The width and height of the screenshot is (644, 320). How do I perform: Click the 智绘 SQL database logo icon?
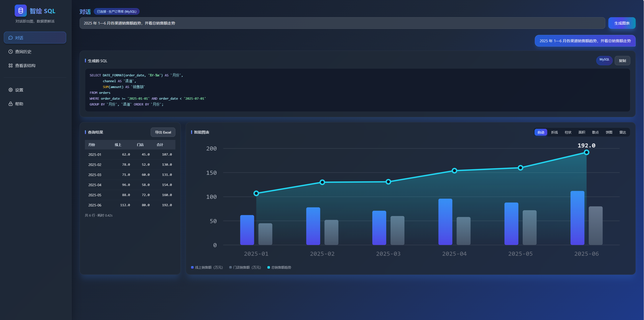21,11
